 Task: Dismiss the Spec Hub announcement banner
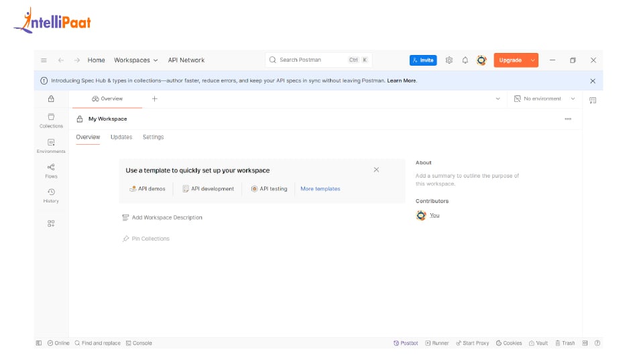(x=593, y=81)
